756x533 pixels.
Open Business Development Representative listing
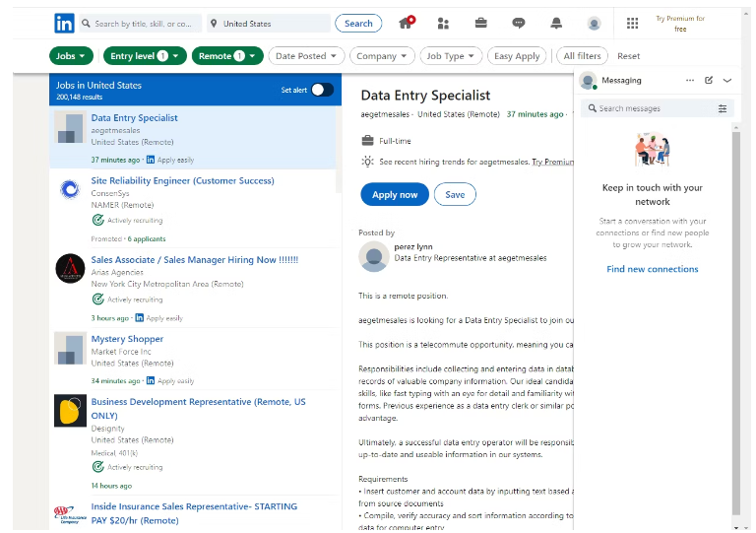click(x=198, y=409)
